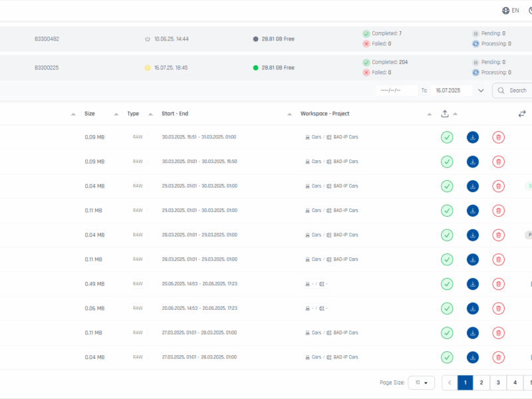Click green checkmark in 0.06 MB row
The height and width of the screenshot is (399, 532).
(x=447, y=309)
